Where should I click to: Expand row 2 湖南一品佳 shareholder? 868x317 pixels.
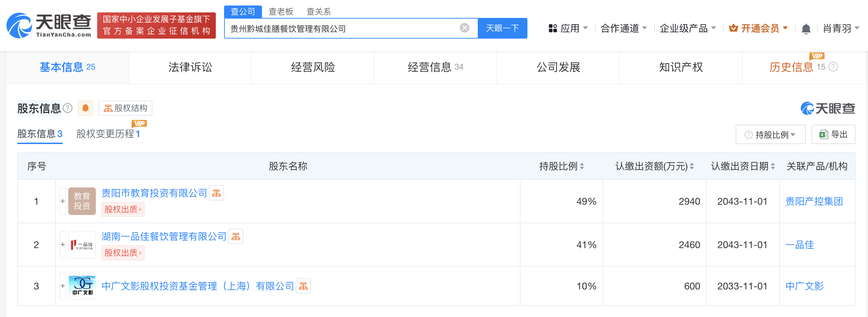63,245
